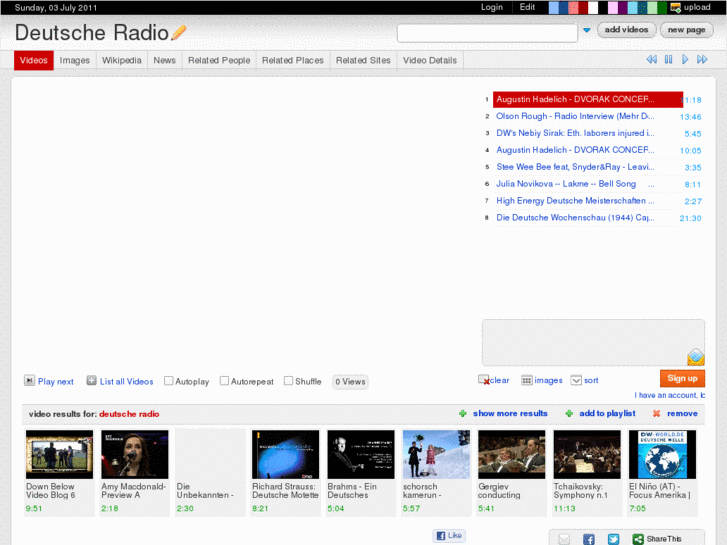Image resolution: width=727 pixels, height=545 pixels.
Task: Toggle the Autorepeat checkbox
Action: tap(225, 381)
